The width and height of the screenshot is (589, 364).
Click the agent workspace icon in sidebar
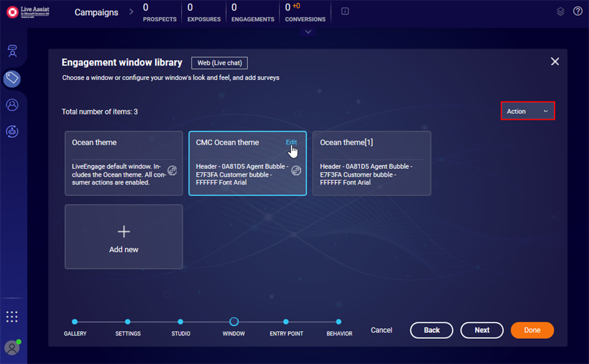click(12, 51)
